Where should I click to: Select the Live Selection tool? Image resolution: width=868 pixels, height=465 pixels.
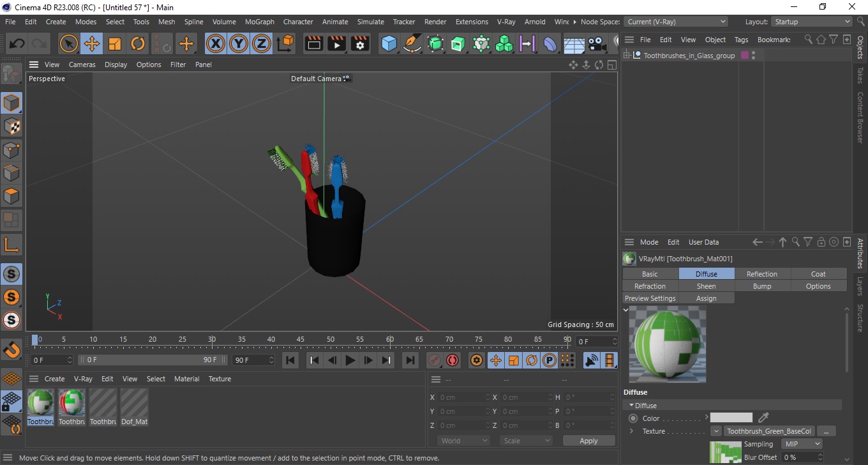[68, 44]
